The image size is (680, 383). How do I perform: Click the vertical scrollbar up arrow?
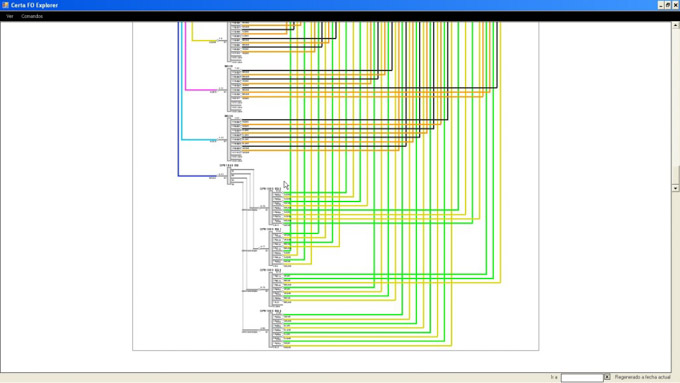click(x=675, y=25)
